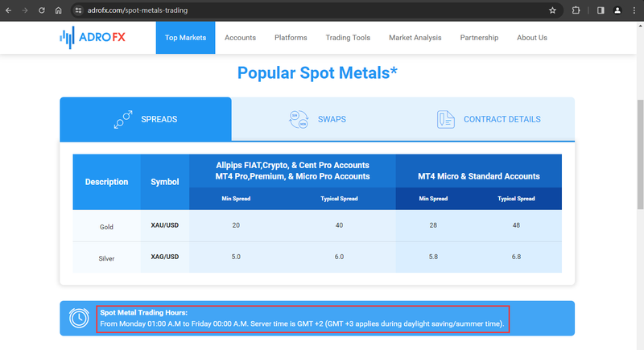This screenshot has height=350, width=644.
Task: Select the SPREADS tab
Action: click(146, 119)
